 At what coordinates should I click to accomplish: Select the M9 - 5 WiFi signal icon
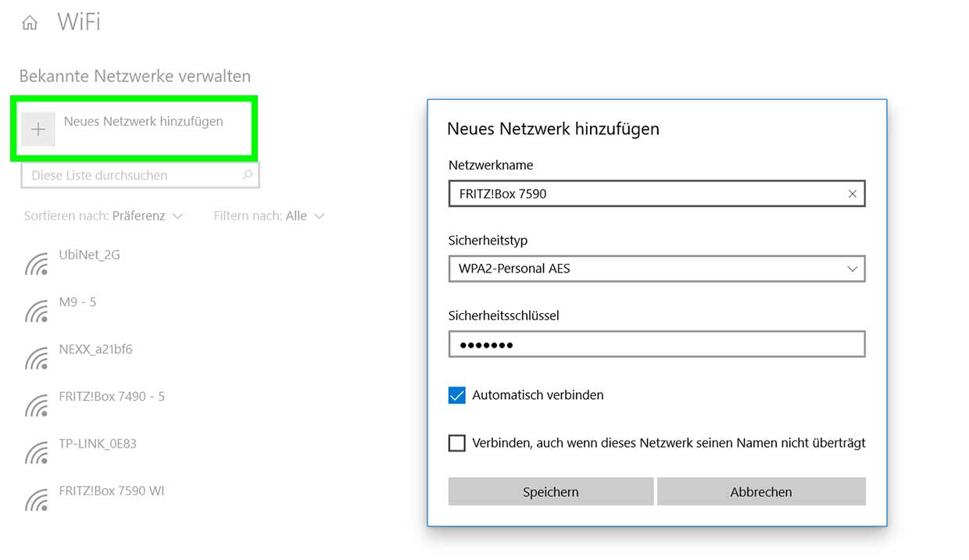point(37,311)
